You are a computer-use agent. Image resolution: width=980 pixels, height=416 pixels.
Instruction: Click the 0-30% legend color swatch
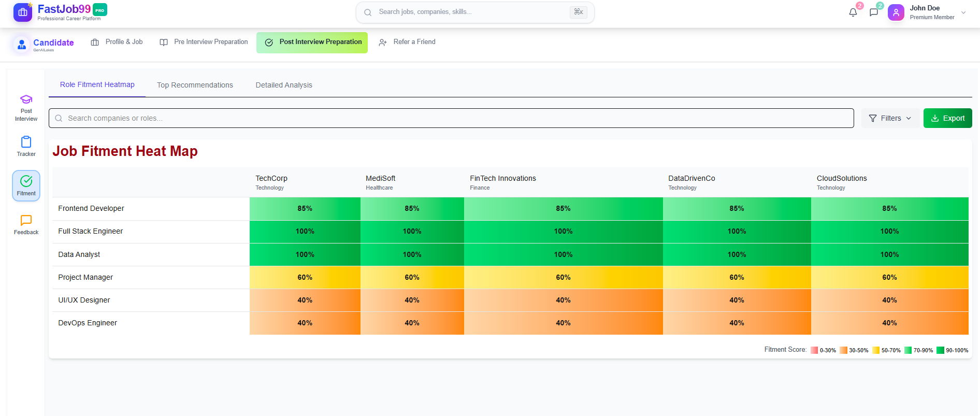pos(814,350)
